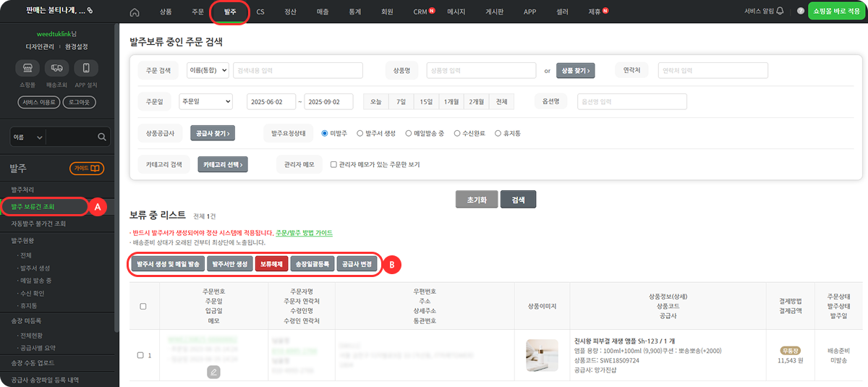Click the end date field 2025-09-02
The image size is (868, 387).
[328, 101]
